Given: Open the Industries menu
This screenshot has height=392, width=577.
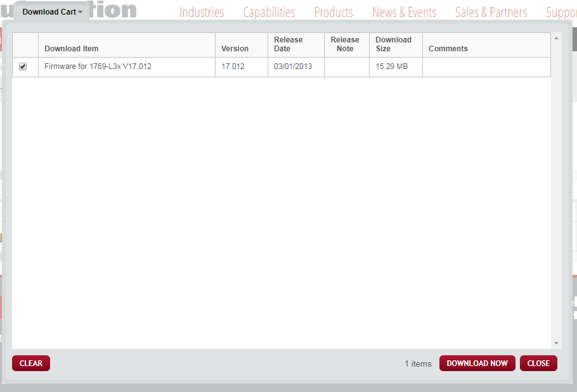Looking at the screenshot, I should point(202,13).
